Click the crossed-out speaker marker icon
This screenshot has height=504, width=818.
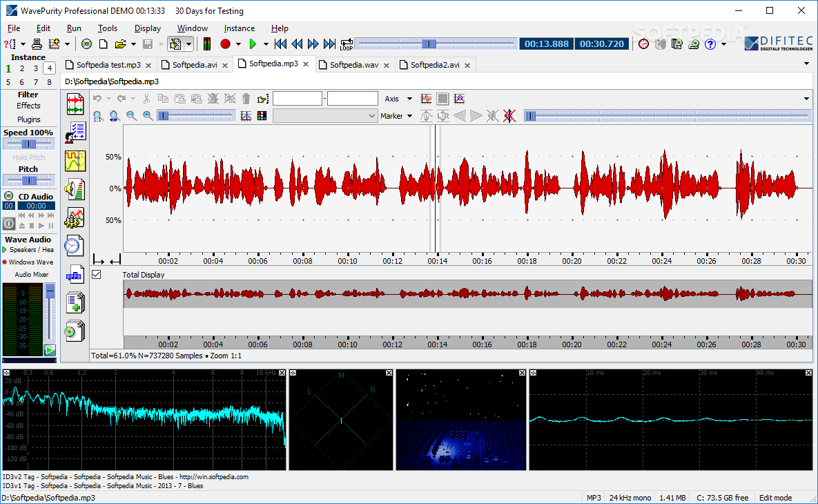pyautogui.click(x=509, y=116)
